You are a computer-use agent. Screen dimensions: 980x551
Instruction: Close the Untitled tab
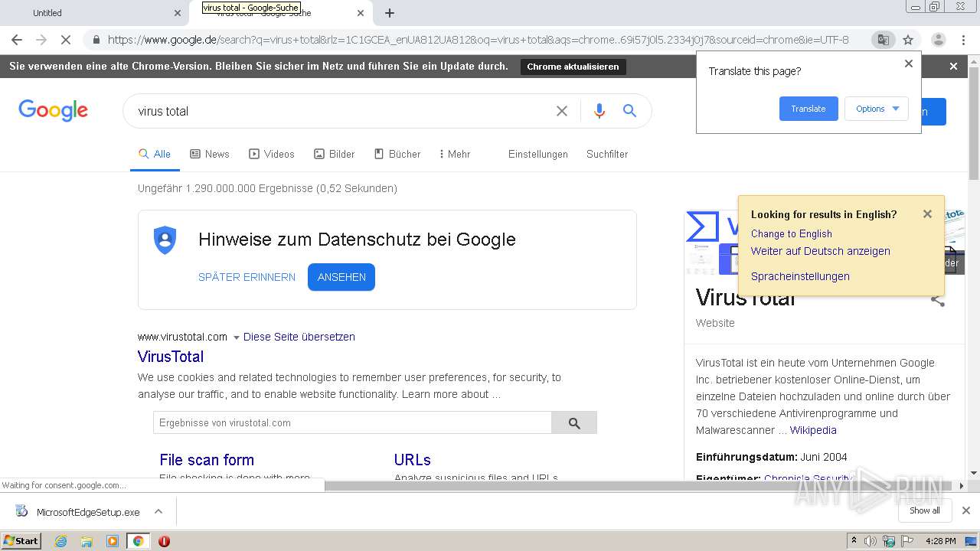pos(178,13)
